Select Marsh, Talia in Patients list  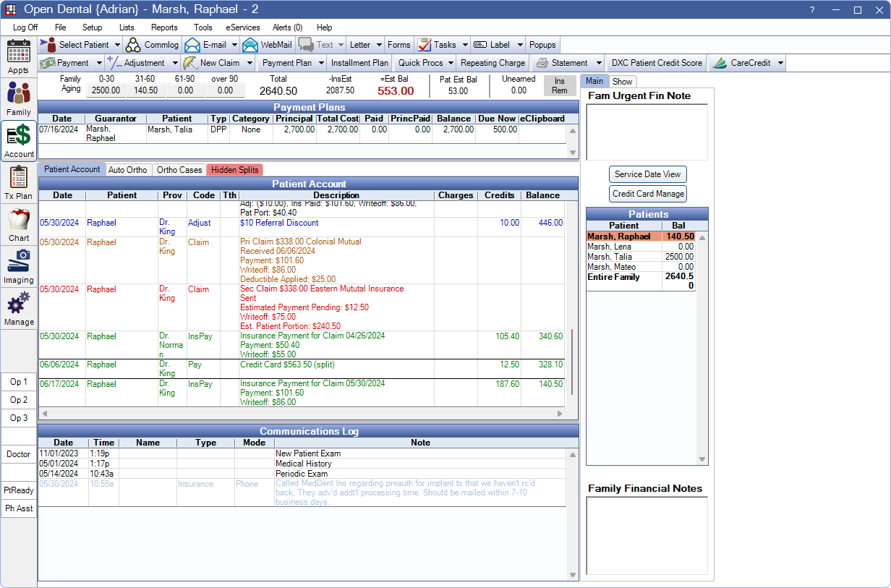click(641, 257)
